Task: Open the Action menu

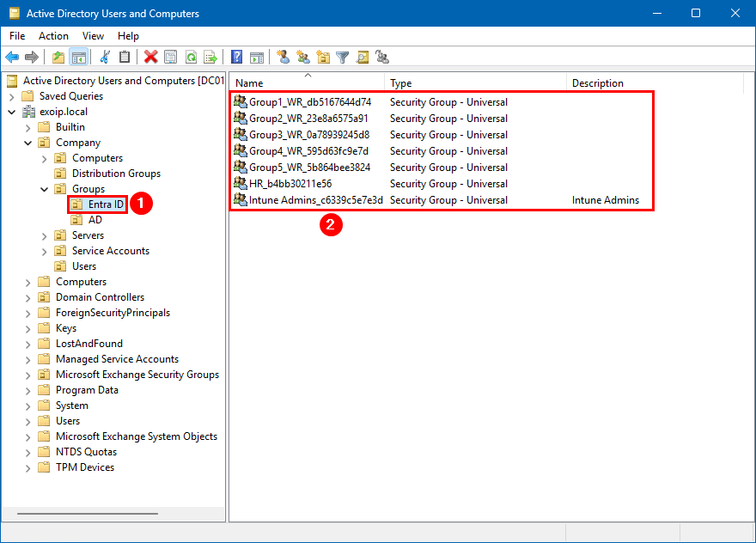Action: (53, 36)
